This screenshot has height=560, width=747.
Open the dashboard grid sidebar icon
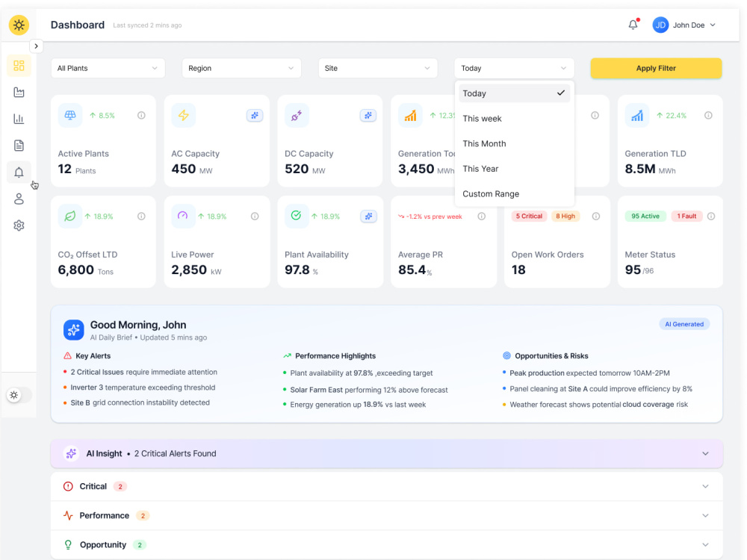tap(19, 66)
